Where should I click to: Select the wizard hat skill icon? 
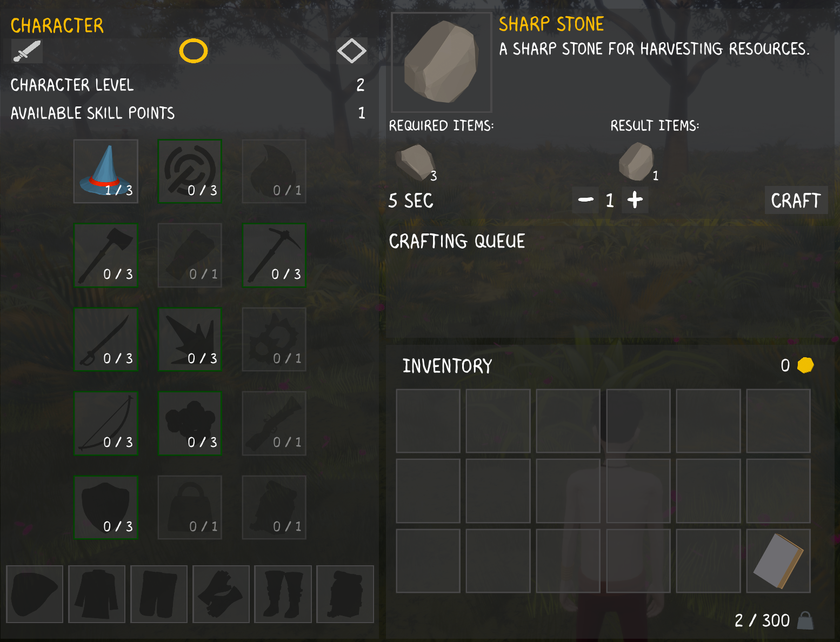point(106,171)
